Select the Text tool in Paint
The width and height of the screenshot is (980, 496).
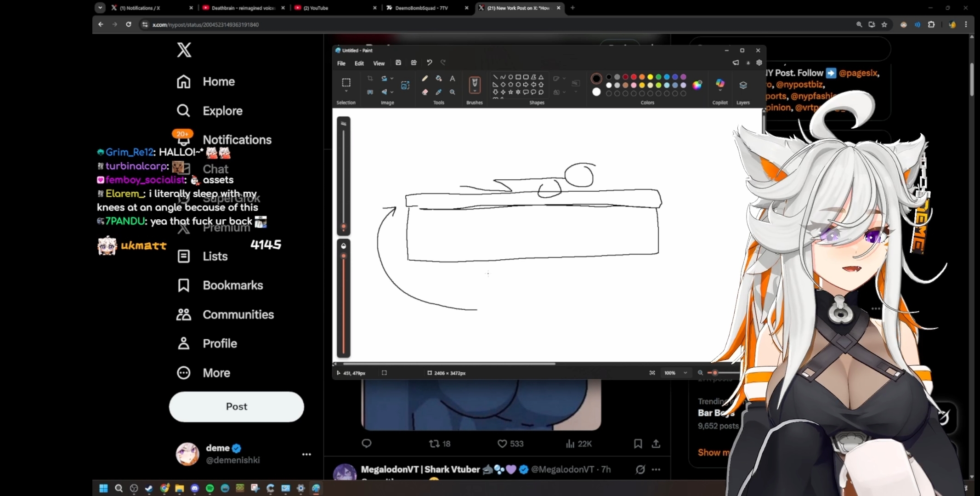coord(453,79)
